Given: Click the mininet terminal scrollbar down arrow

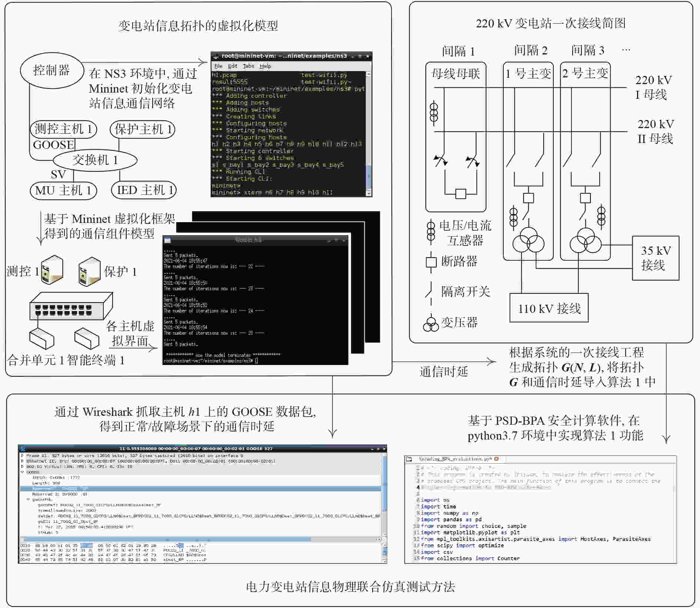Looking at the screenshot, I should (x=369, y=193).
